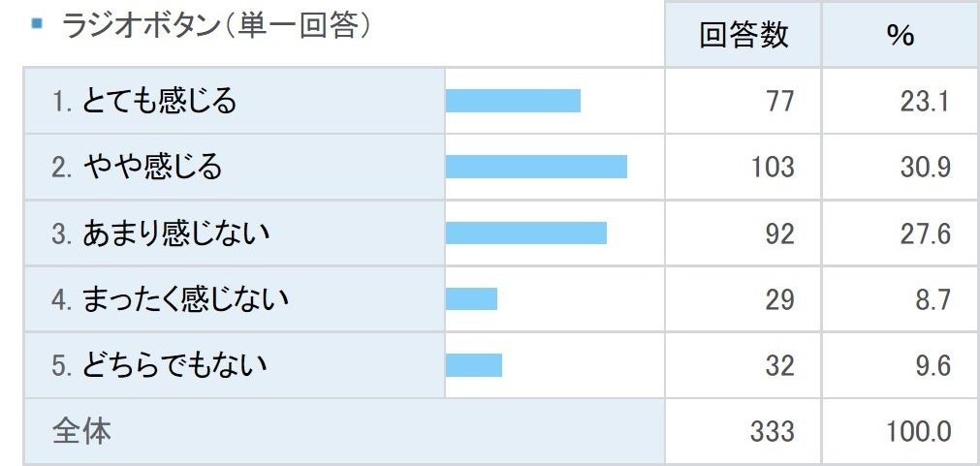Viewport: 980px width, 466px height.
Task: Click the どちらでもない row label
Action: pos(160,365)
